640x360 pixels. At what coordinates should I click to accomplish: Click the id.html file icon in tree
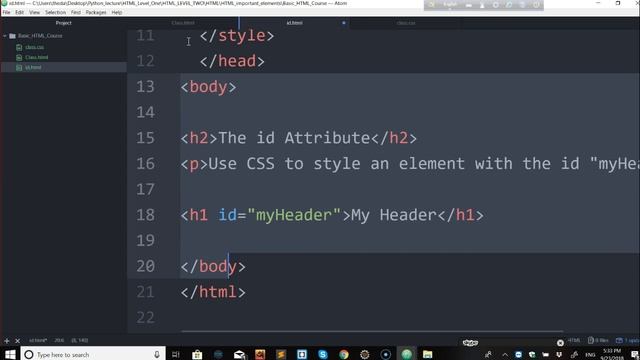click(19, 67)
